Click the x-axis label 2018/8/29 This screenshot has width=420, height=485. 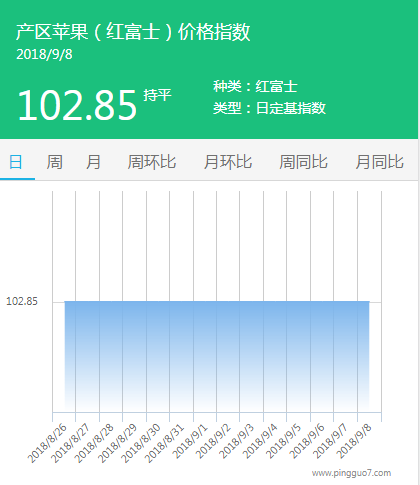pyautogui.click(x=118, y=443)
